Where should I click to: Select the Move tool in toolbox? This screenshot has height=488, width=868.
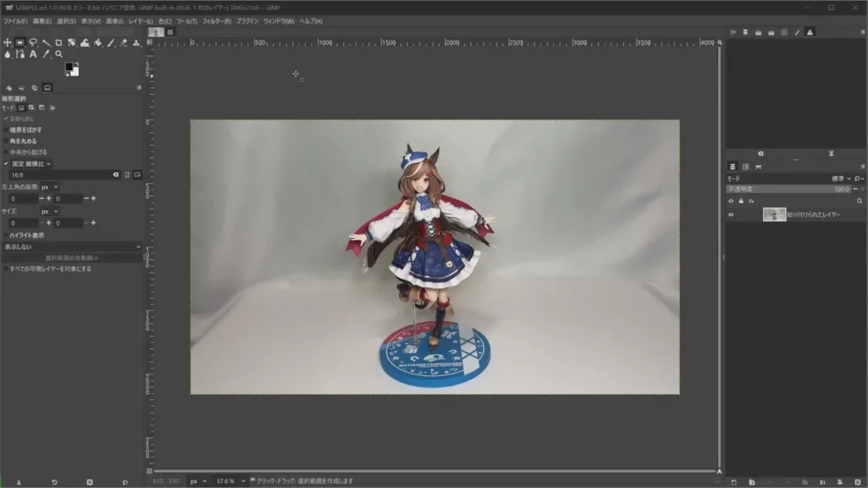[x=7, y=42]
